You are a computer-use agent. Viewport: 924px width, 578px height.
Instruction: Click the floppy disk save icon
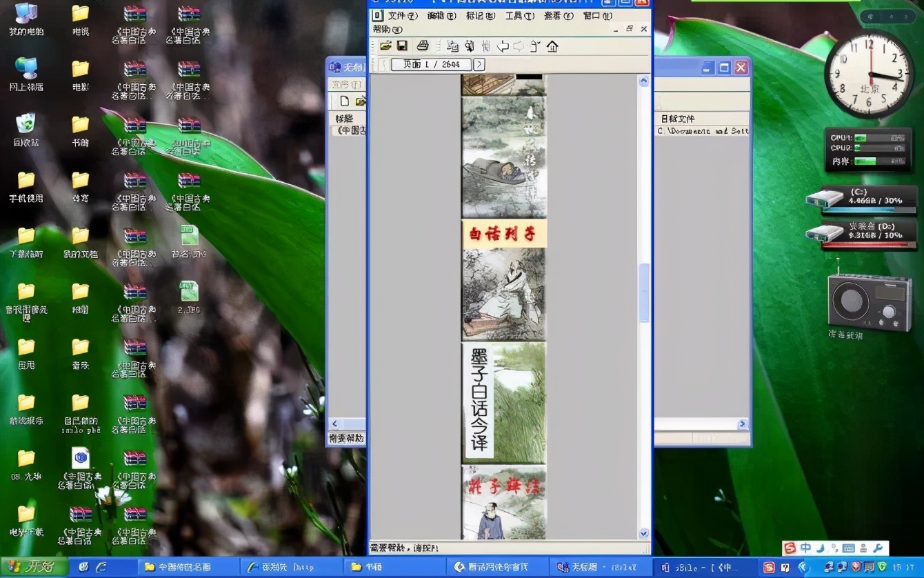[x=402, y=46]
